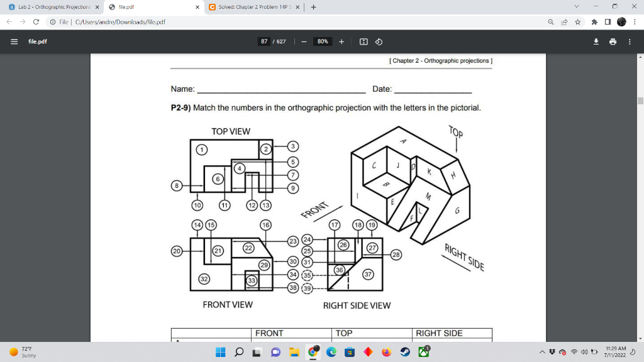Viewport: 644px width, 362px height.
Task: Open the browser side panel icon
Action: [x=608, y=22]
